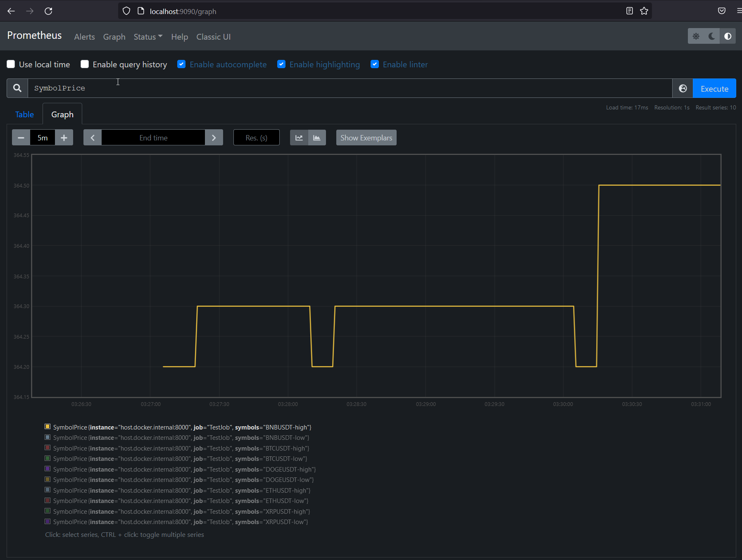Select the DOGEUSDT-high legend series
742x560 pixels.
coord(181,469)
